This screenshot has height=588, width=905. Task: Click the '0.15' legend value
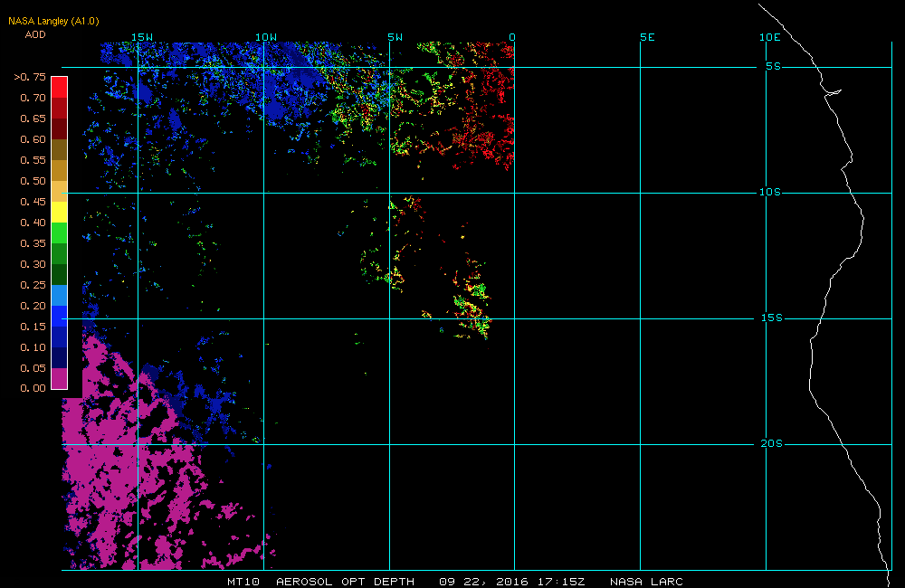coord(33,326)
